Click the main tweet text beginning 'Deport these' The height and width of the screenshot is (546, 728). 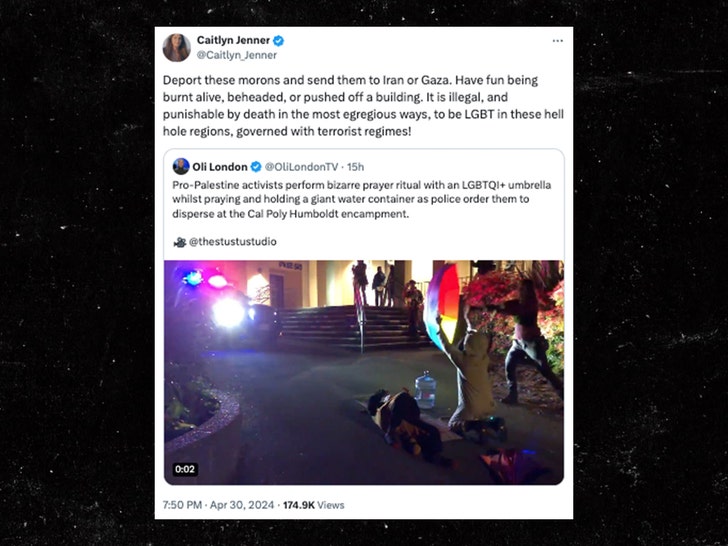[x=363, y=106]
